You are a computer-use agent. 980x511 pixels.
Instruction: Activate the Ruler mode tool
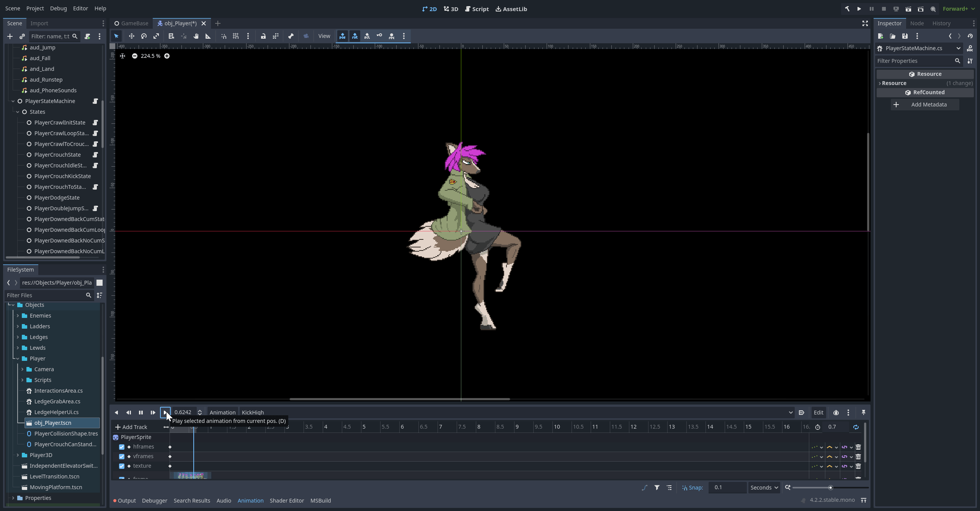coord(208,36)
